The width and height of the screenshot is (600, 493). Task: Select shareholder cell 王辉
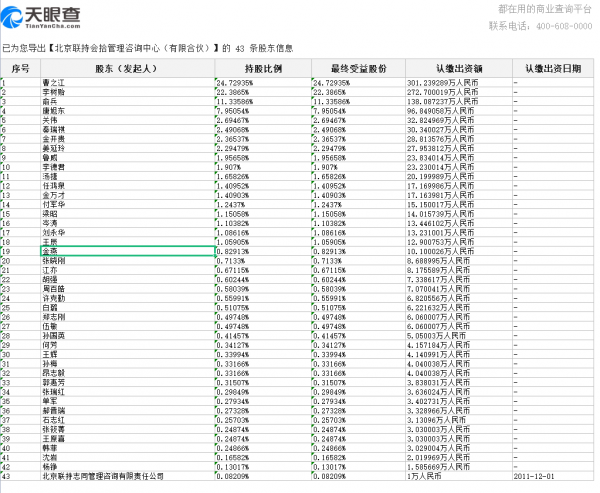tap(127, 355)
